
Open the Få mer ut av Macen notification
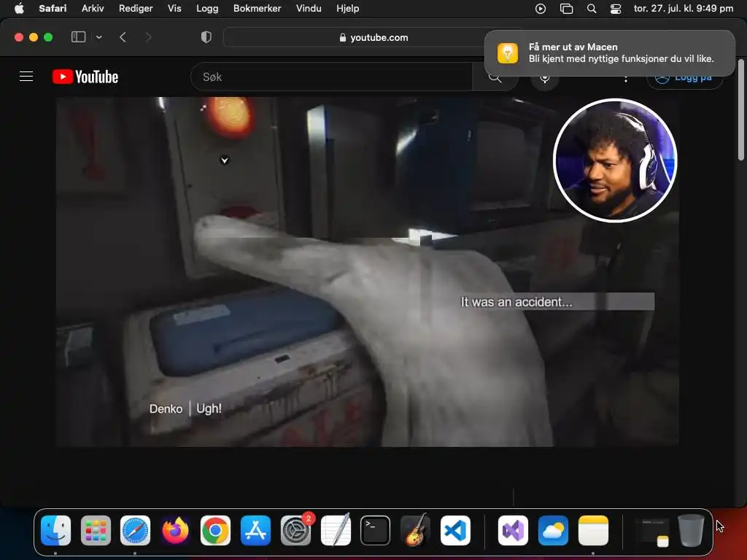[x=609, y=52]
